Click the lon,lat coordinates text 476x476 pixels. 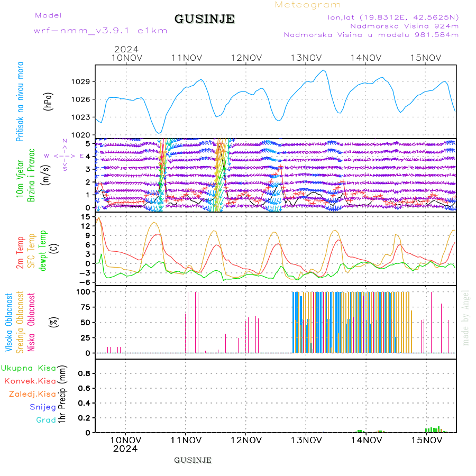(x=393, y=17)
